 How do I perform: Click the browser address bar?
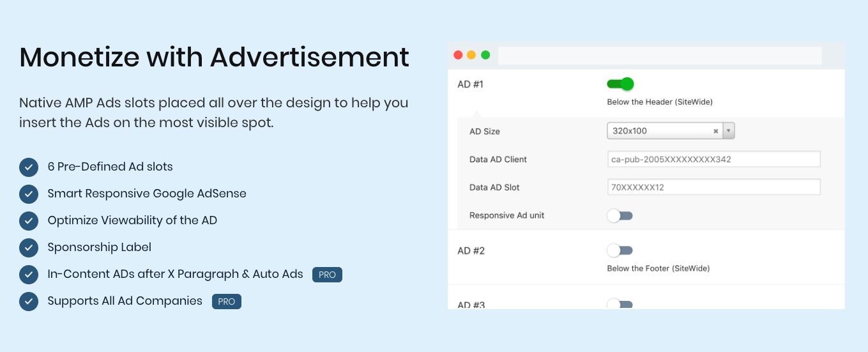[659, 56]
